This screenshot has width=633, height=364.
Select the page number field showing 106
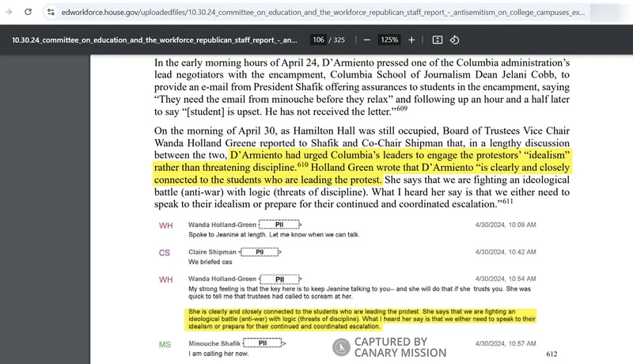pyautogui.click(x=318, y=40)
